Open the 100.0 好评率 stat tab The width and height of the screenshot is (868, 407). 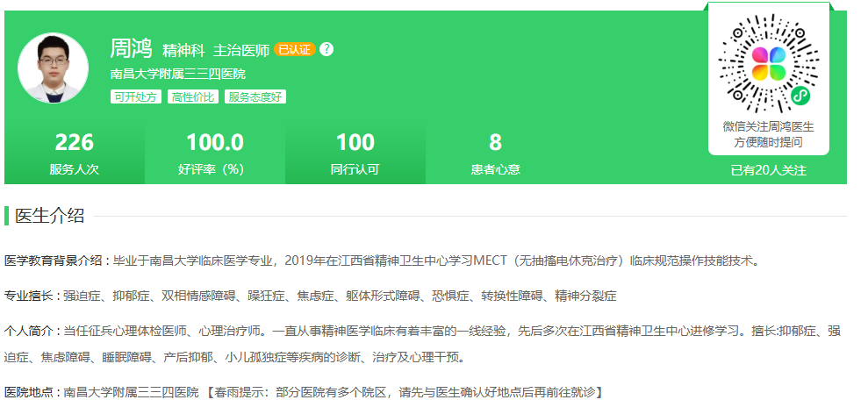(215, 154)
